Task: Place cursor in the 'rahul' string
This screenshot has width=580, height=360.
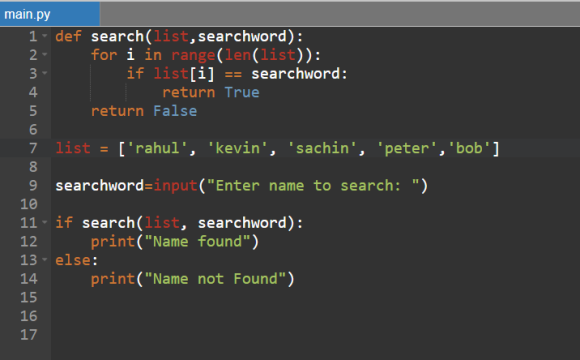Action: [157, 148]
